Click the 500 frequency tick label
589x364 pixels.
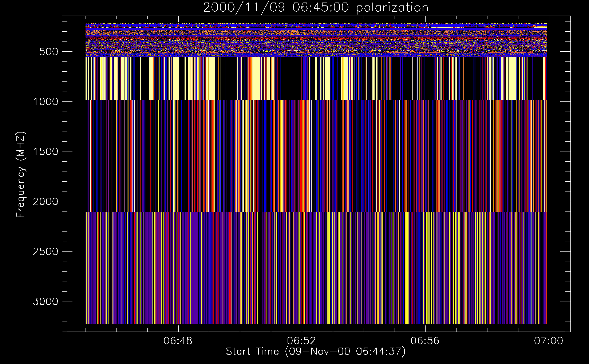tap(49, 52)
